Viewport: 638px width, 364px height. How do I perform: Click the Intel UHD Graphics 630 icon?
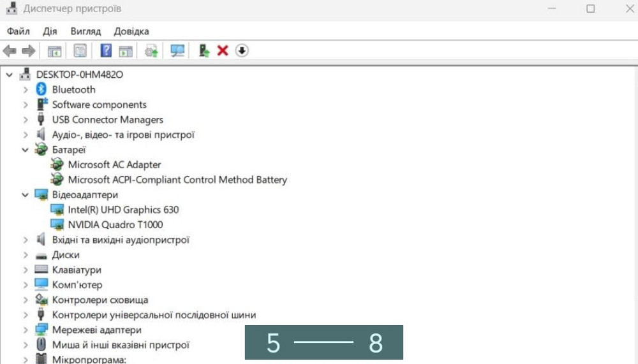[x=57, y=210]
